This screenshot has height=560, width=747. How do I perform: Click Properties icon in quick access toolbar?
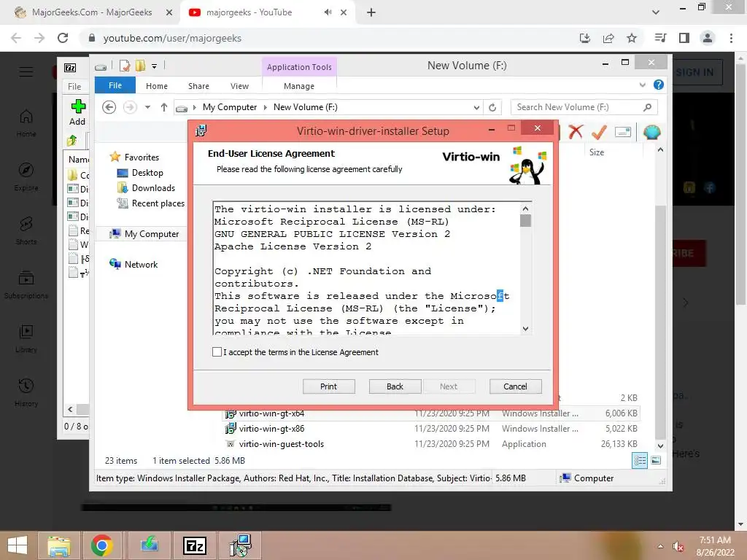coord(125,66)
